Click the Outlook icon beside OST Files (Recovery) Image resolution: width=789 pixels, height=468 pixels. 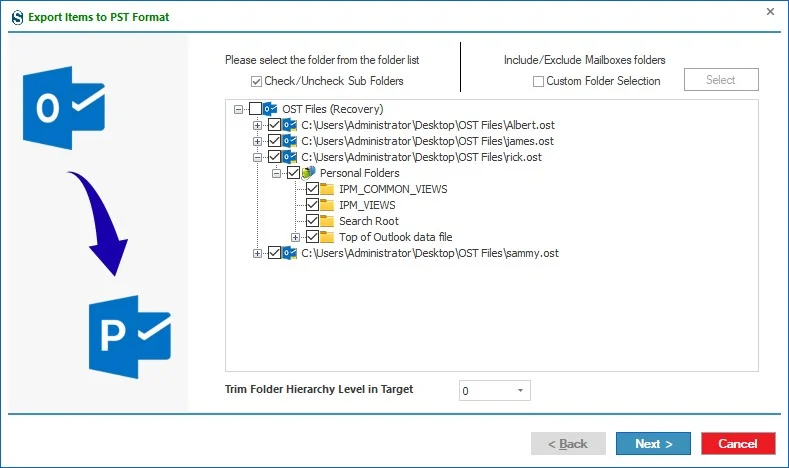[270, 109]
